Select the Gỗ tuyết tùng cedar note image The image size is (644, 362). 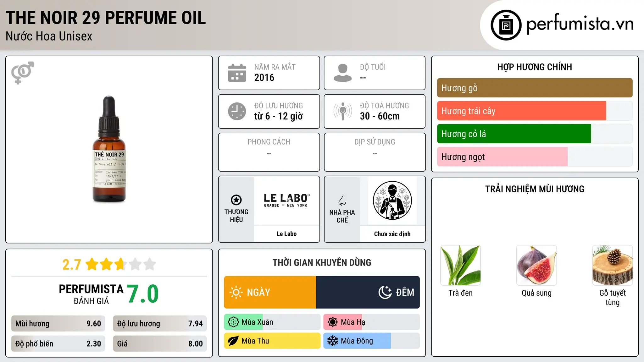[613, 265]
